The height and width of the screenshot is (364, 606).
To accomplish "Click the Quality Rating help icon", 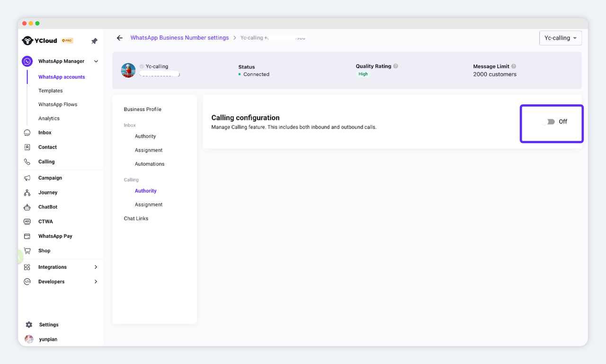I will coord(396,66).
